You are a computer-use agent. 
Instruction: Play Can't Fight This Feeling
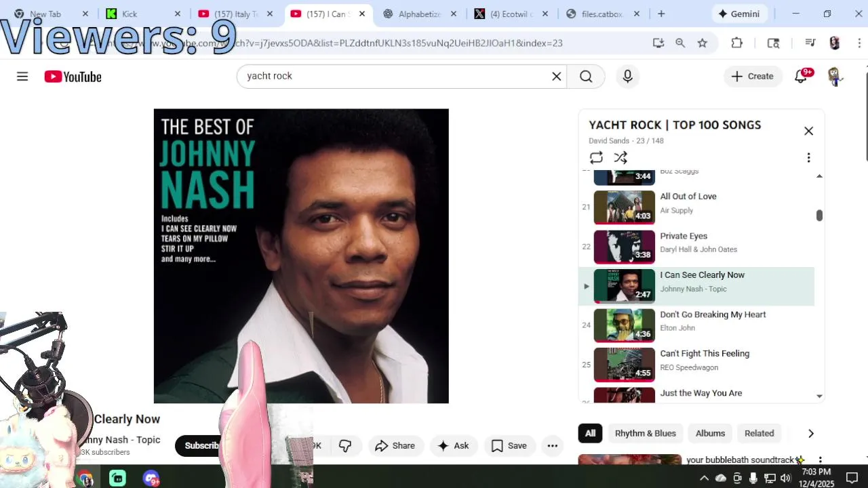(x=697, y=365)
